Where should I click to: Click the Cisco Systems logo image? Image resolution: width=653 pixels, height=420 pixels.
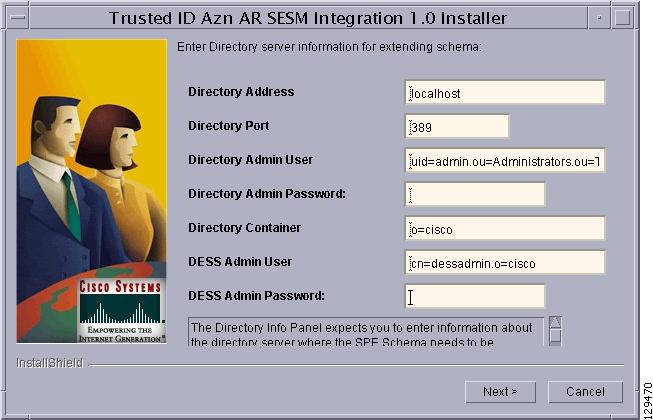pos(121,311)
